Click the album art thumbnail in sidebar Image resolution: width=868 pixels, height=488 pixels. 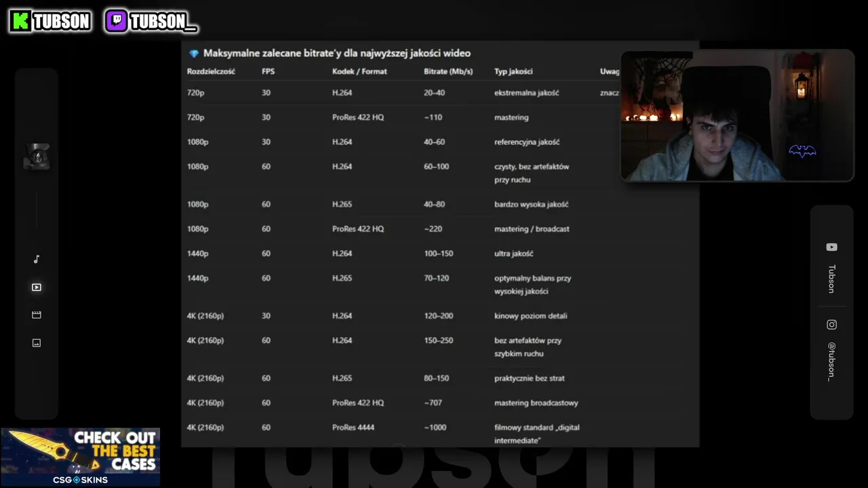37,157
